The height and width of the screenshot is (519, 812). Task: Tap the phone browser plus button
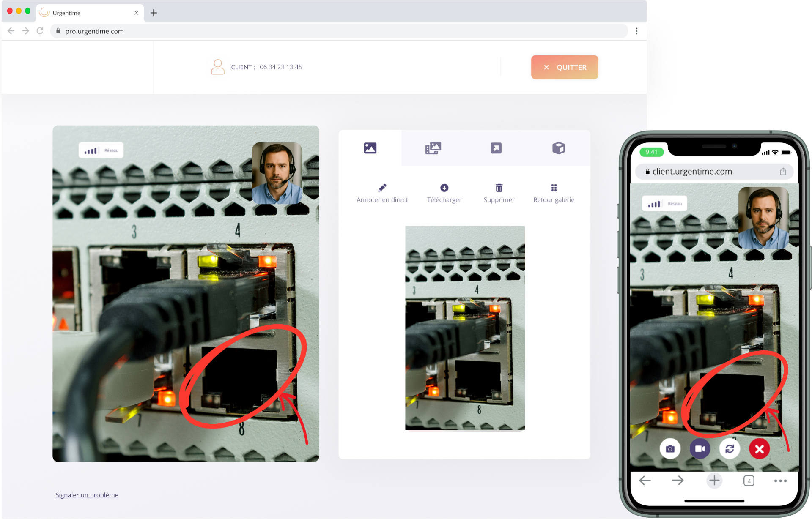point(714,481)
